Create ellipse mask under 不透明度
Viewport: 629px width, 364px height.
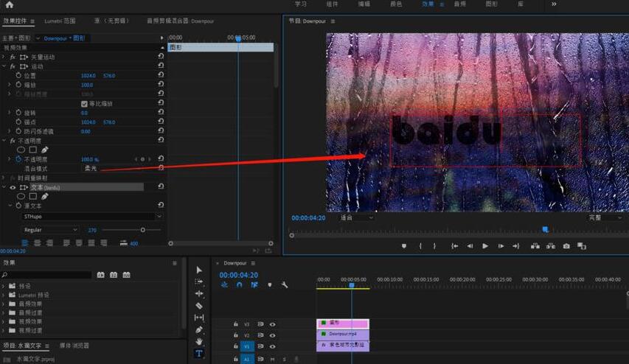tap(21, 150)
